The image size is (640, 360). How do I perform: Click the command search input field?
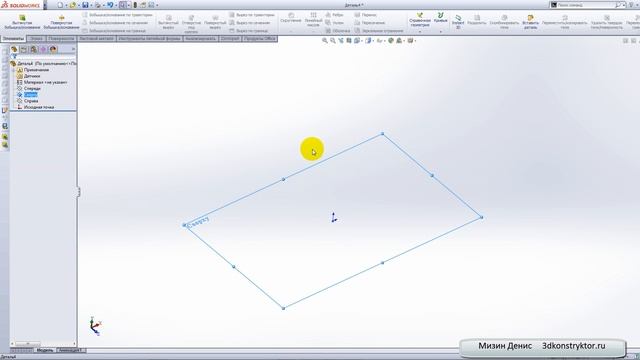[586, 5]
